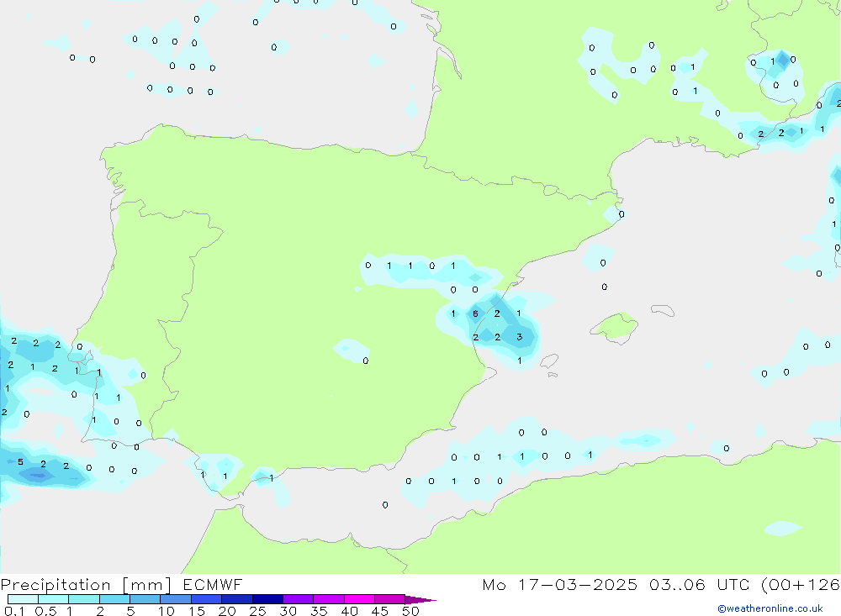Select the 2–5 mm legend color swatch
Image resolution: width=841 pixels, height=616 pixels.
tap(114, 599)
